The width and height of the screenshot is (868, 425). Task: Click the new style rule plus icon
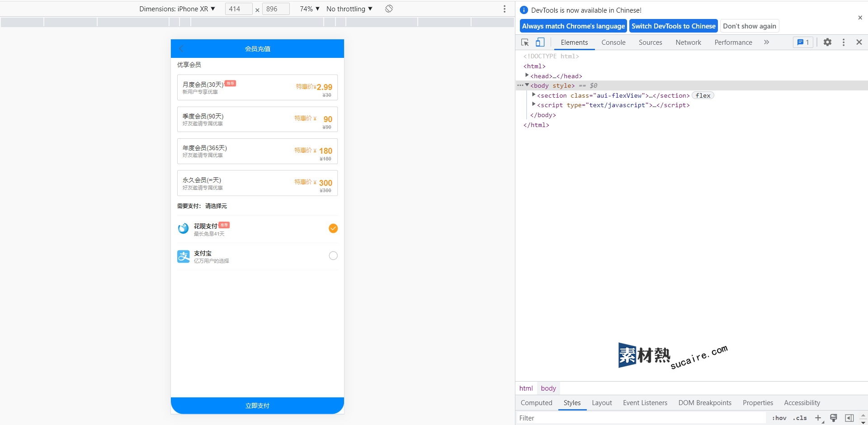tap(818, 418)
